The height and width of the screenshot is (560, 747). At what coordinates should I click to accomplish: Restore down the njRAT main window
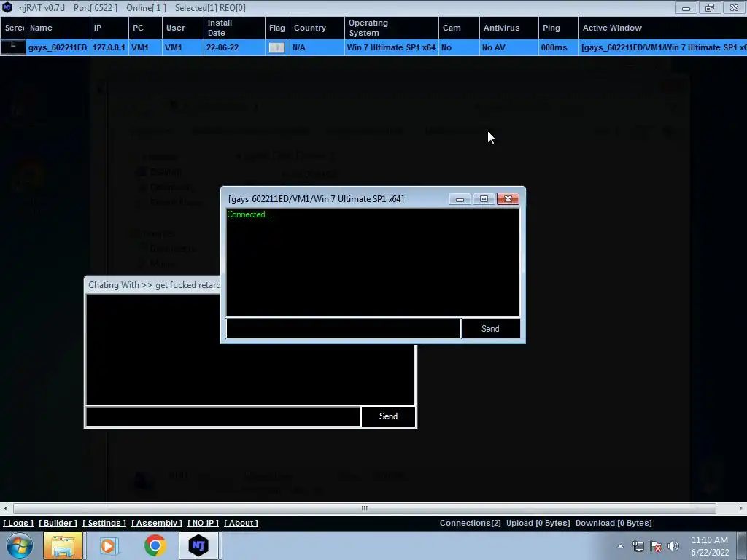click(710, 8)
